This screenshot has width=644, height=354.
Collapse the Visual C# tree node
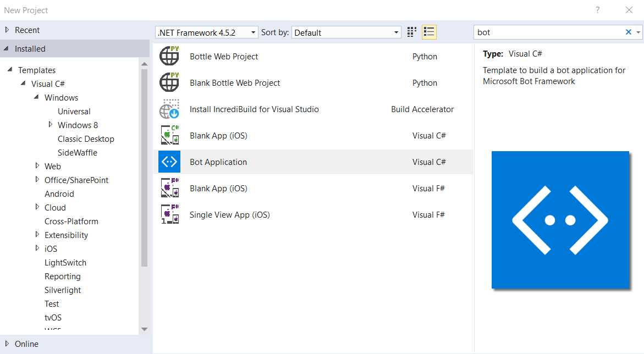pyautogui.click(x=23, y=84)
